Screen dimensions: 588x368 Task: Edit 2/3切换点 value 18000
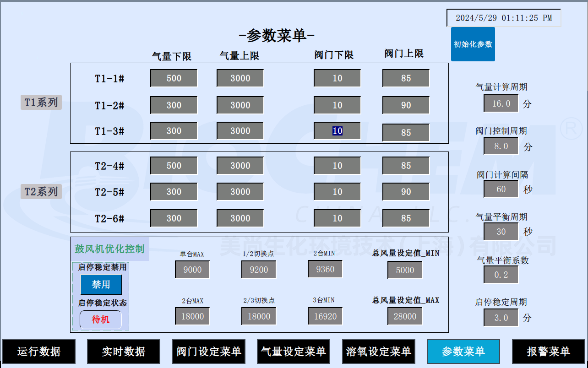tap(259, 316)
